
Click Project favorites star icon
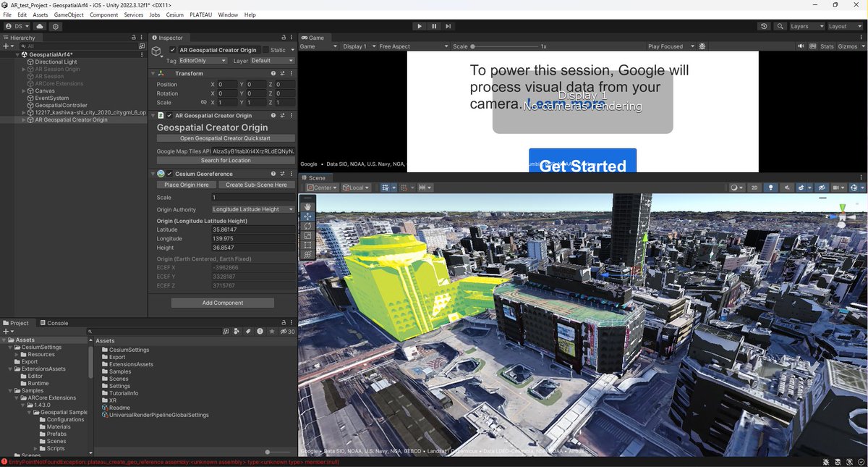pos(271,331)
